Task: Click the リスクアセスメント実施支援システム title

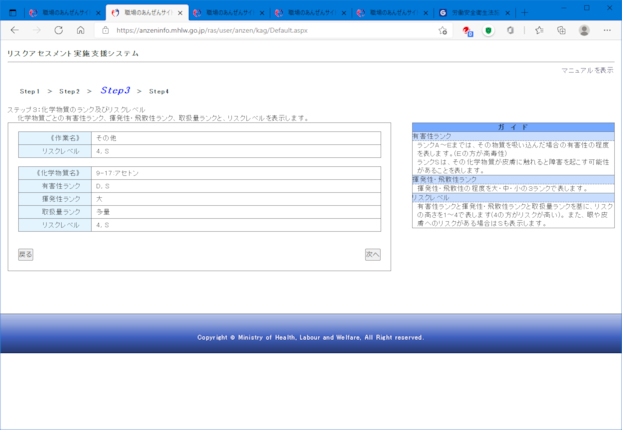Action: (73, 53)
